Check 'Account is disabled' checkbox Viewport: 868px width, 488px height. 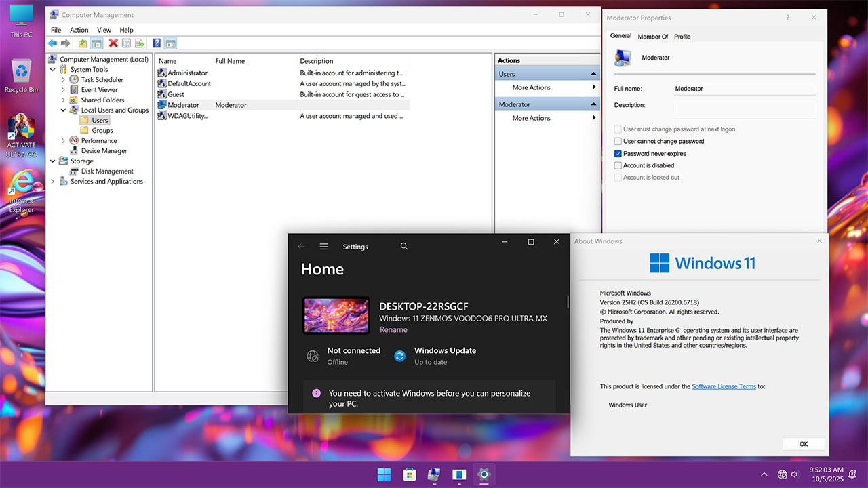click(x=618, y=165)
